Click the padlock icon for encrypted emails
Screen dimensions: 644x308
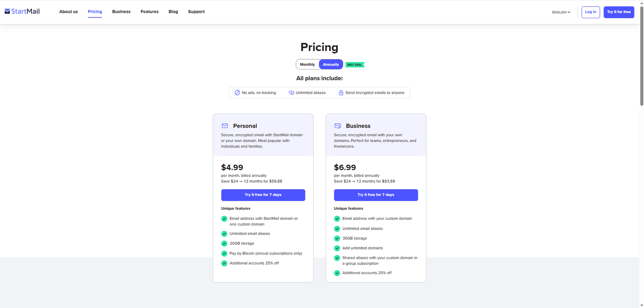tap(341, 93)
